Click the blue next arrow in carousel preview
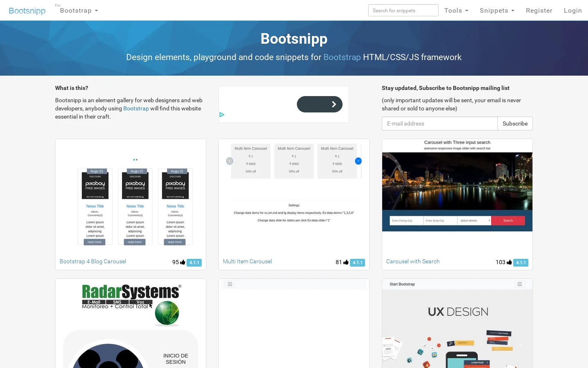Image resolution: width=588 pixels, height=368 pixels. 358,161
